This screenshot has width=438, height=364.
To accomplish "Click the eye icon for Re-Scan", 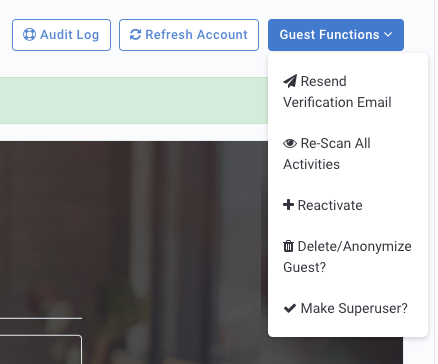I will [290, 143].
